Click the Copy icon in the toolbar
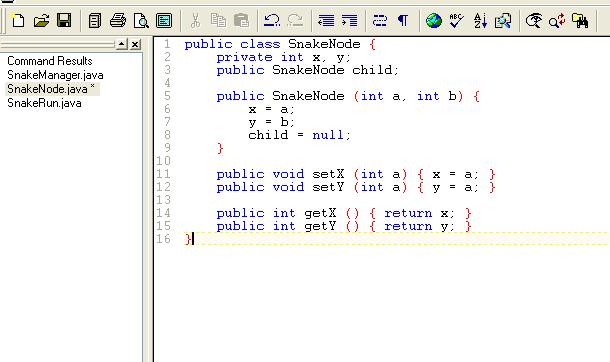Image resolution: width=610 pixels, height=362 pixels. (218, 20)
